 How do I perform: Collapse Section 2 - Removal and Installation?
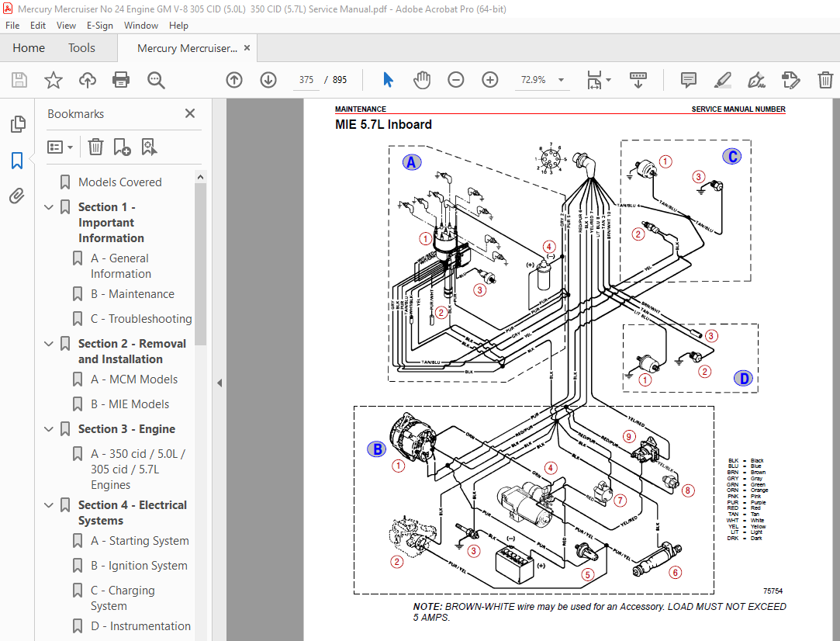(x=49, y=344)
